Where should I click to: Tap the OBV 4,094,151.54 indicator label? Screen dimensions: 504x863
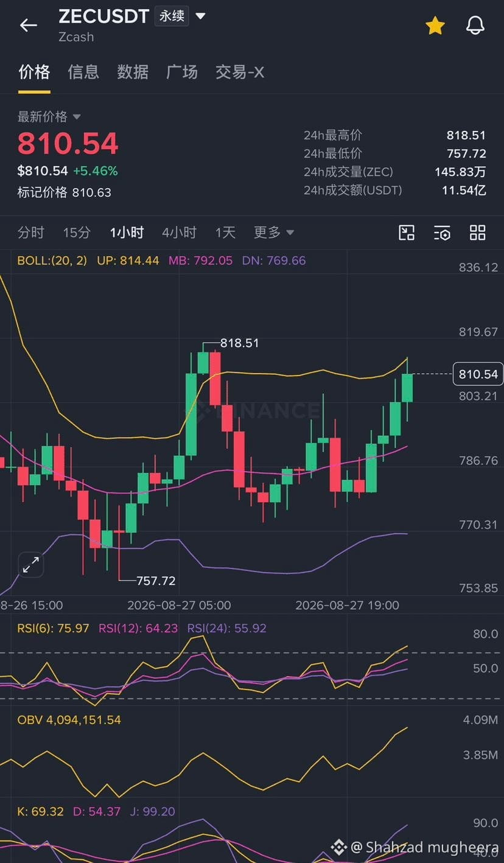point(69,719)
